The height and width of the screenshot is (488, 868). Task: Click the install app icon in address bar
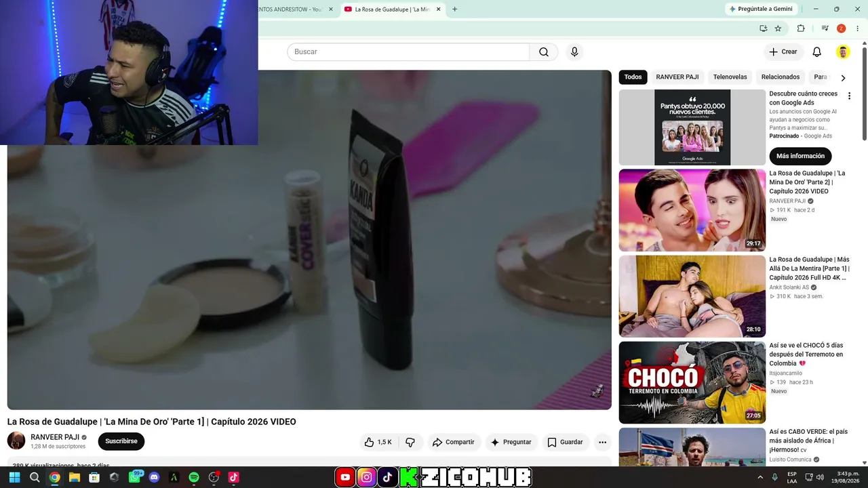coord(764,28)
